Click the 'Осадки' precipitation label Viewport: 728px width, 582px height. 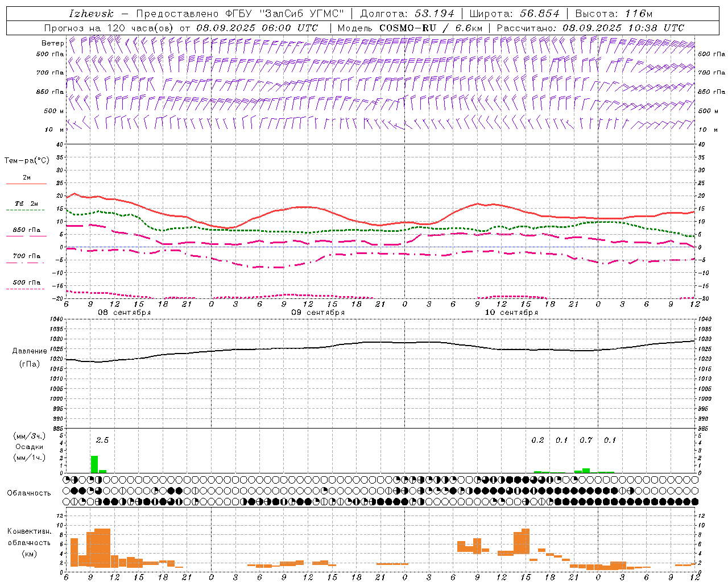29,447
